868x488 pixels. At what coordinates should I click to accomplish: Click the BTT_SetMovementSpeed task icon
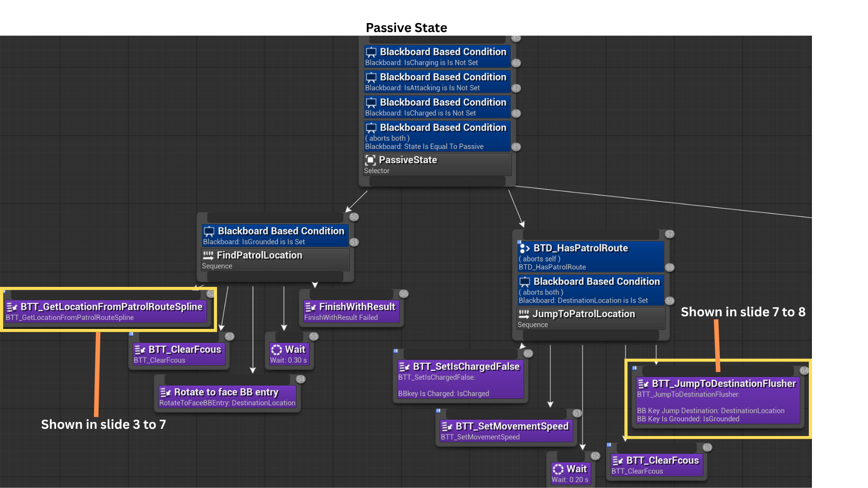tap(447, 427)
